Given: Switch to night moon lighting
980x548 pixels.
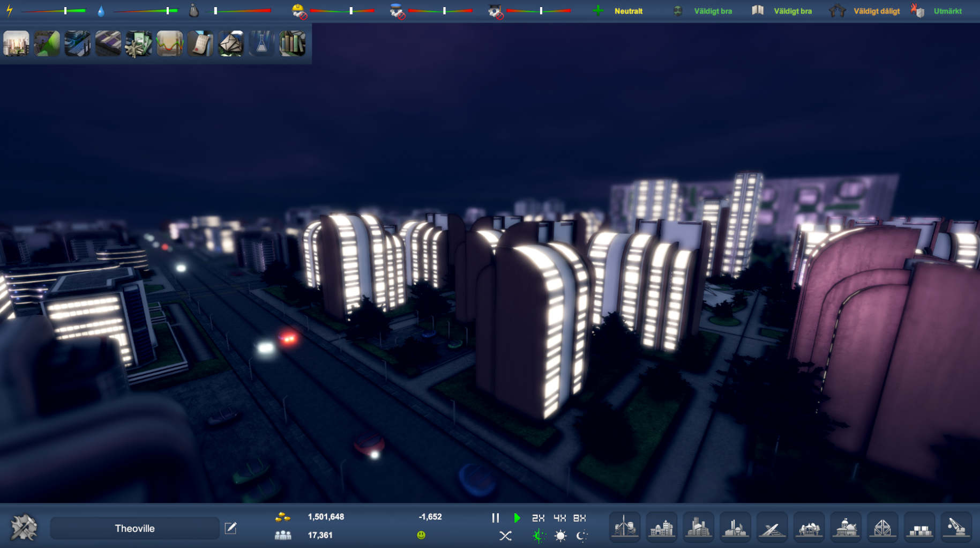Looking at the screenshot, I should [x=582, y=536].
